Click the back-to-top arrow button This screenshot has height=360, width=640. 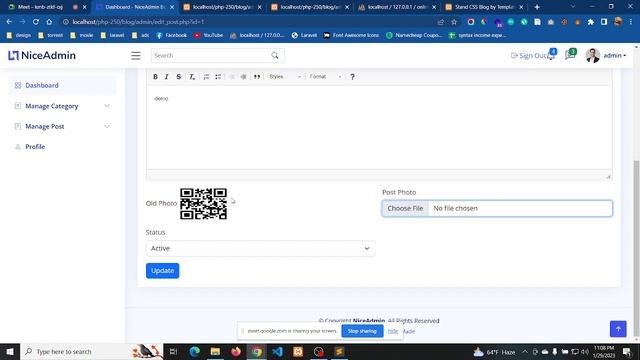point(618,329)
